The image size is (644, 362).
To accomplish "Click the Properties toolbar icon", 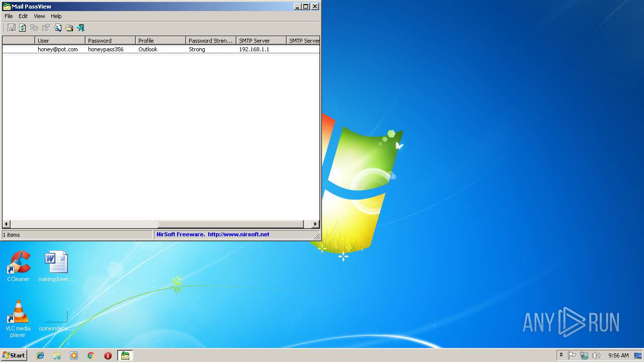I will point(46,28).
